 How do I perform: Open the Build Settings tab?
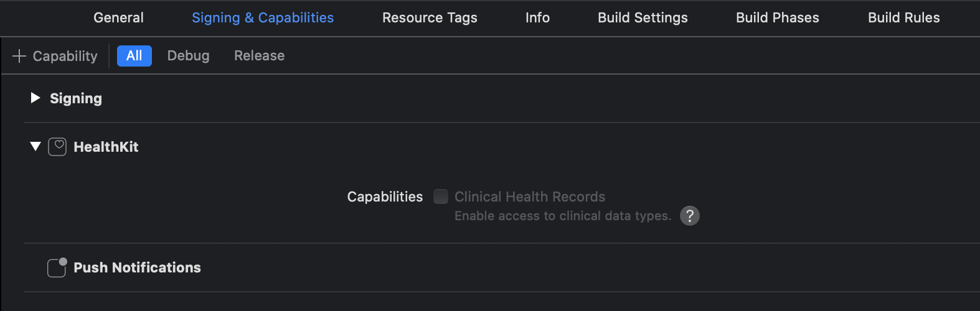tap(643, 17)
